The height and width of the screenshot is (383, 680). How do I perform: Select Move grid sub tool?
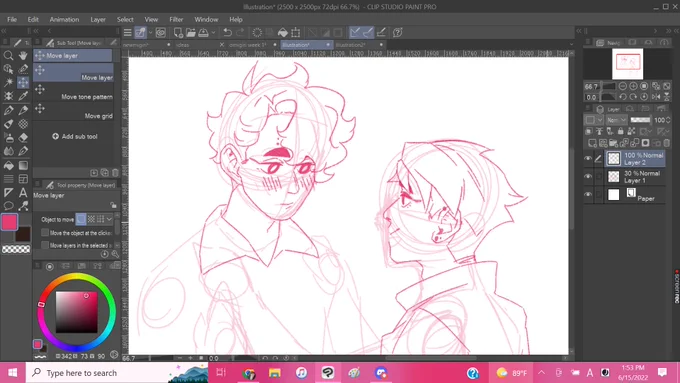click(x=73, y=111)
